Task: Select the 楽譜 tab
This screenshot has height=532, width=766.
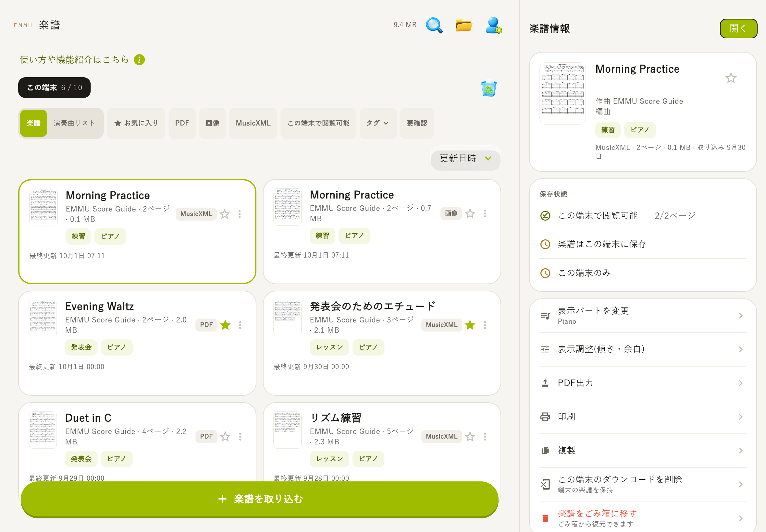Action: [x=33, y=123]
